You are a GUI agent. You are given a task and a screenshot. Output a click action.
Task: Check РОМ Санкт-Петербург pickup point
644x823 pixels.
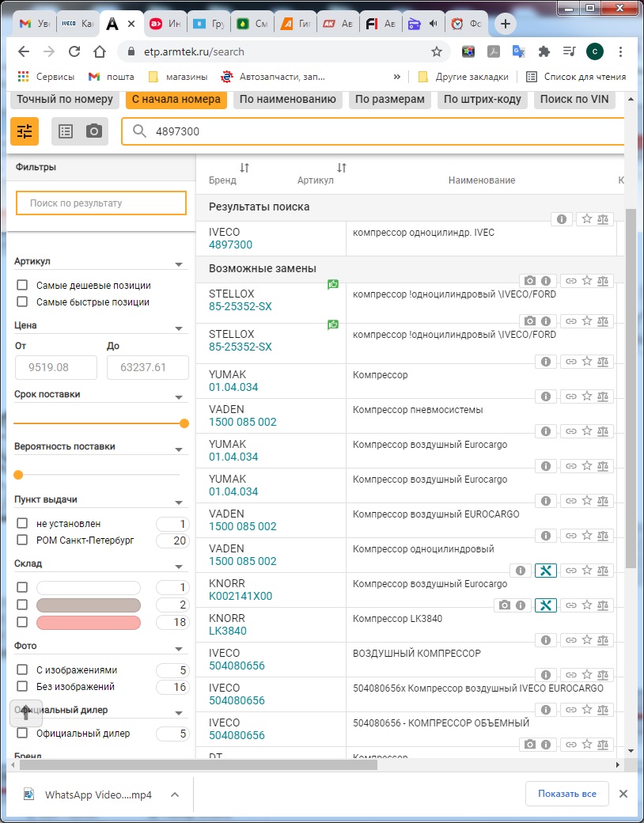(22, 540)
